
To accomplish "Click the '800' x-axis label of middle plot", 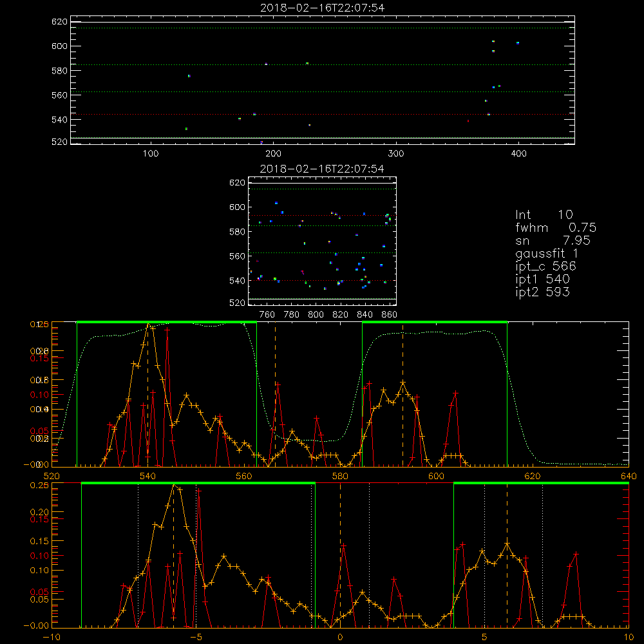I will 316,315.
